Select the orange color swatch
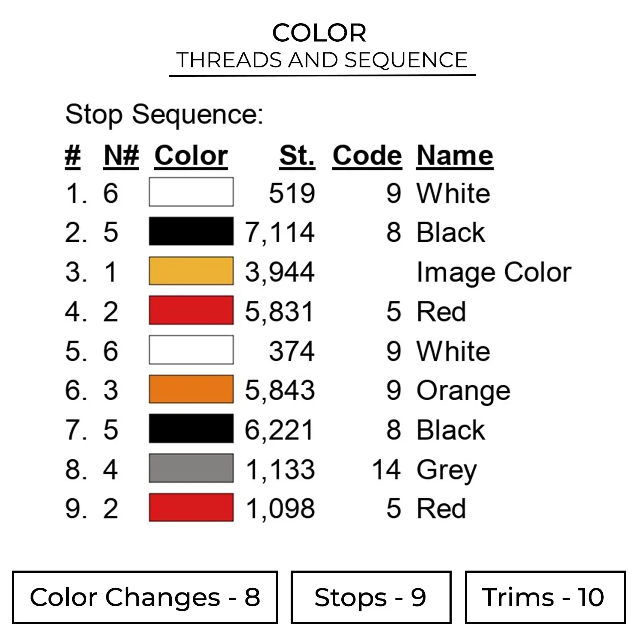Image resolution: width=644 pixels, height=644 pixels. [x=191, y=389]
